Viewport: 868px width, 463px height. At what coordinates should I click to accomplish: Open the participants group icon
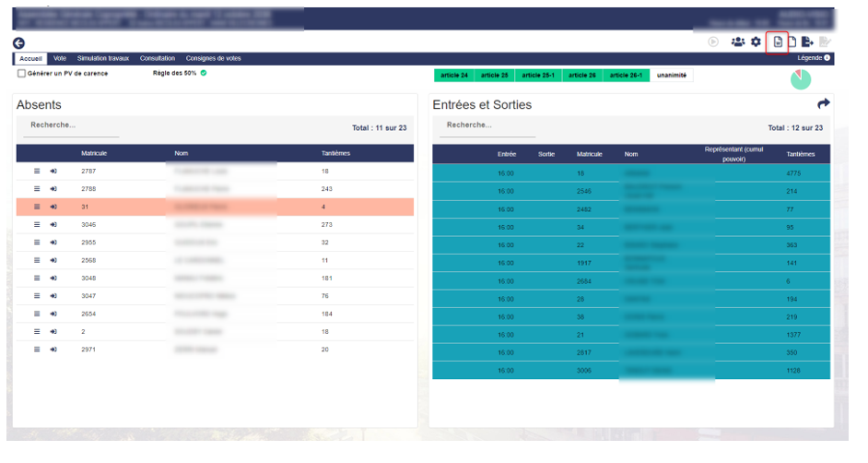[x=738, y=42]
